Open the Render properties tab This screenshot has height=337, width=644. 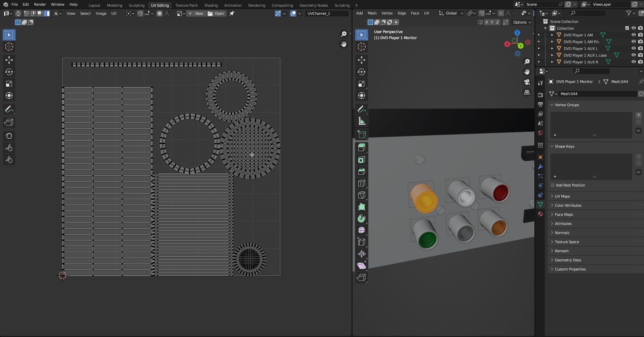(x=540, y=95)
